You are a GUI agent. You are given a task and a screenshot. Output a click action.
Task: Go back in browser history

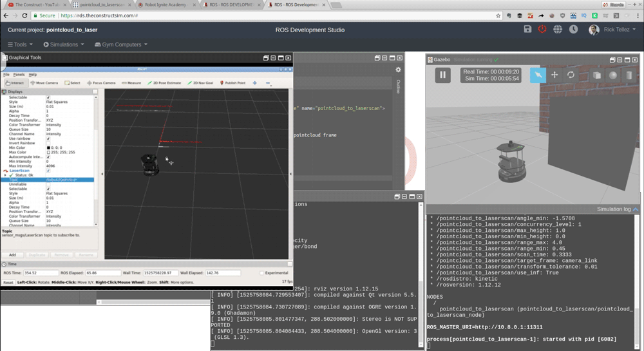[x=6, y=15]
